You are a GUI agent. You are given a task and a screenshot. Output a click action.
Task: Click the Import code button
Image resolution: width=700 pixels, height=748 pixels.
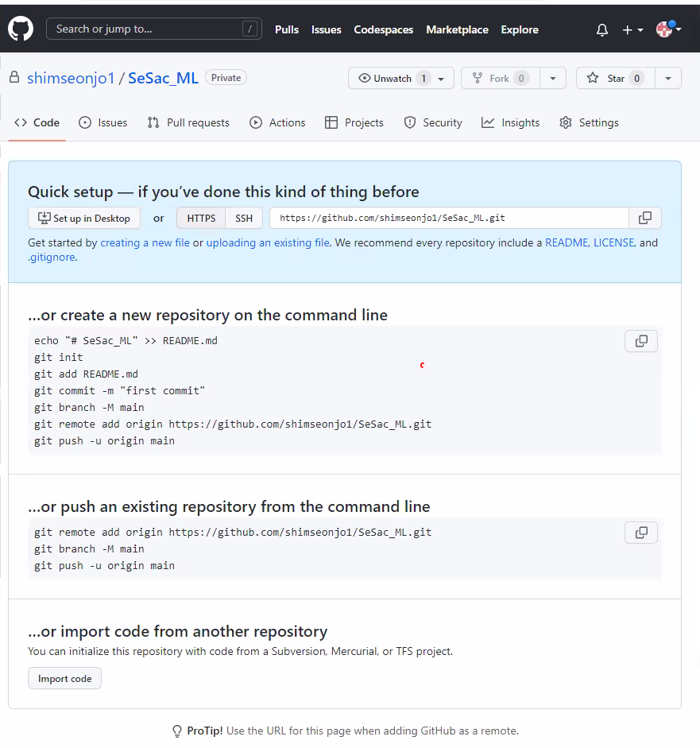65,679
